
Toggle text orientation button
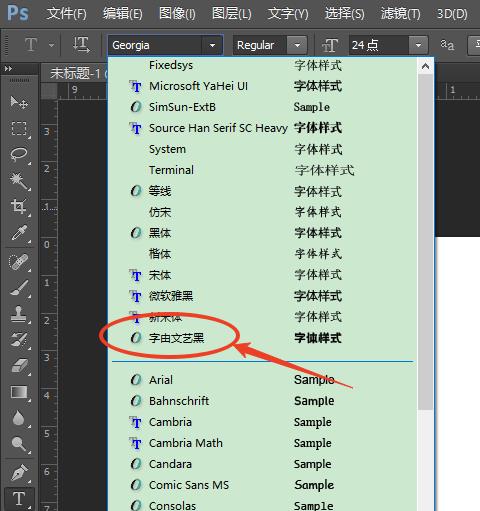[x=81, y=45]
